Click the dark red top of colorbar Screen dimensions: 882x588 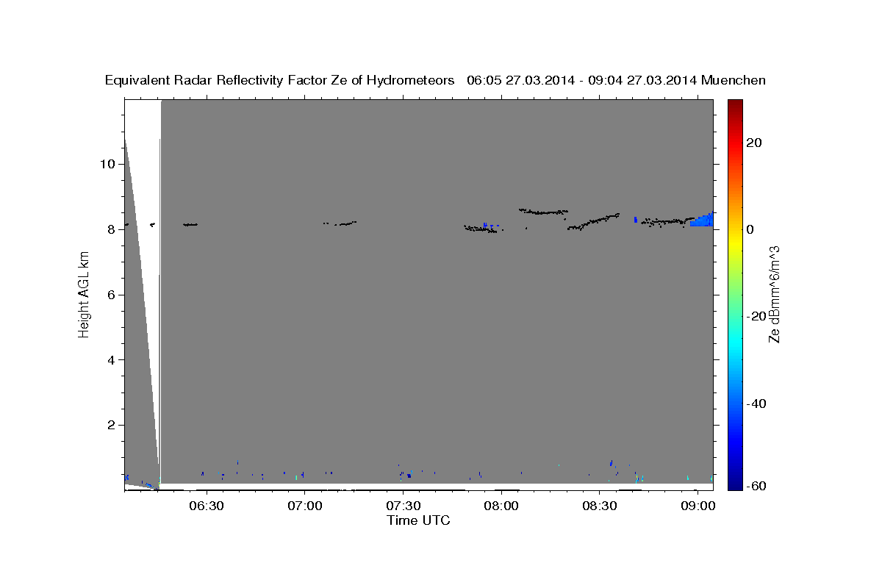click(x=735, y=105)
